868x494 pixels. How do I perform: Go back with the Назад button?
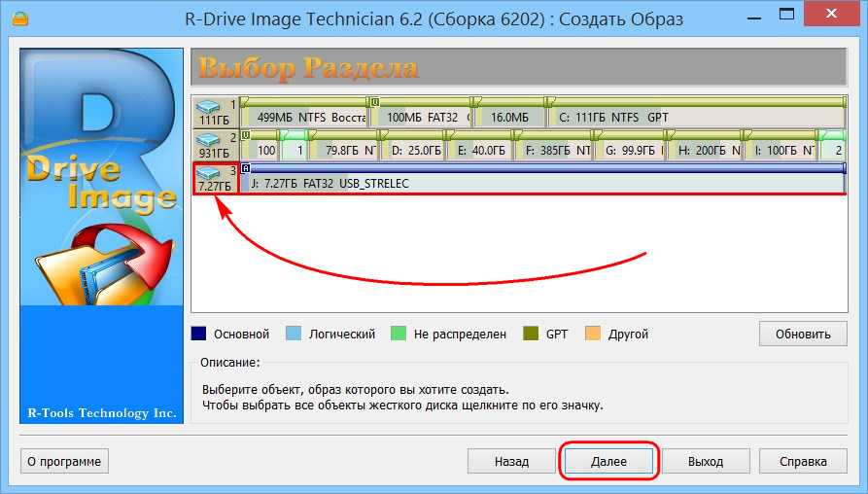pos(510,461)
